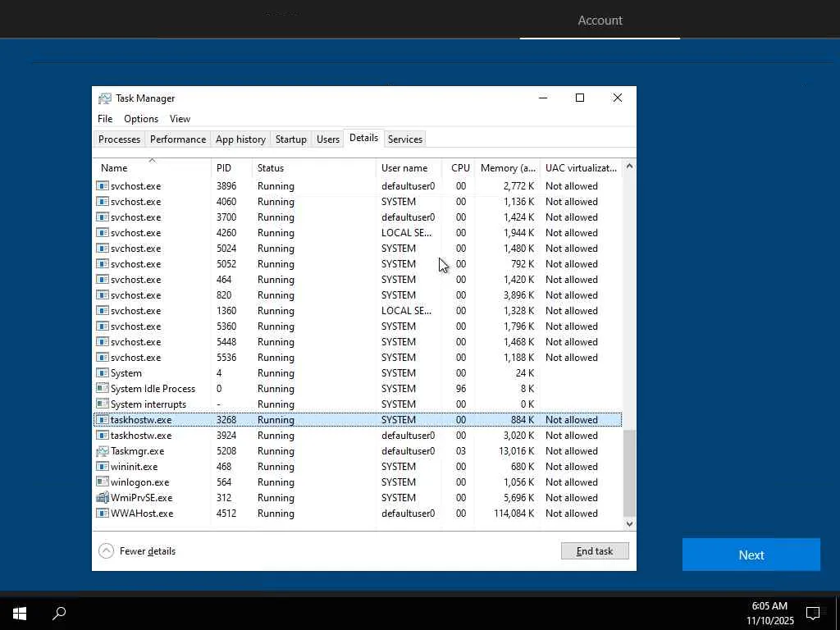
Task: Select svchost.exe row with PID 5448
Action: coord(358,342)
